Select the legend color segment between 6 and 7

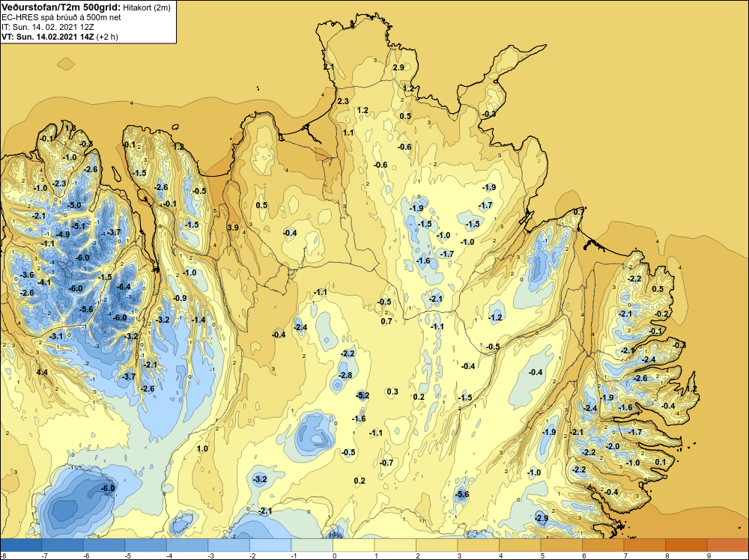[603, 545]
